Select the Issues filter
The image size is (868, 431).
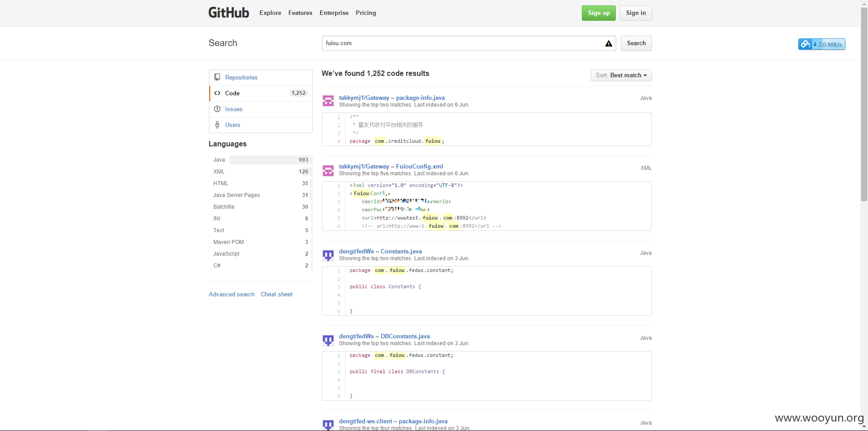click(x=261, y=109)
